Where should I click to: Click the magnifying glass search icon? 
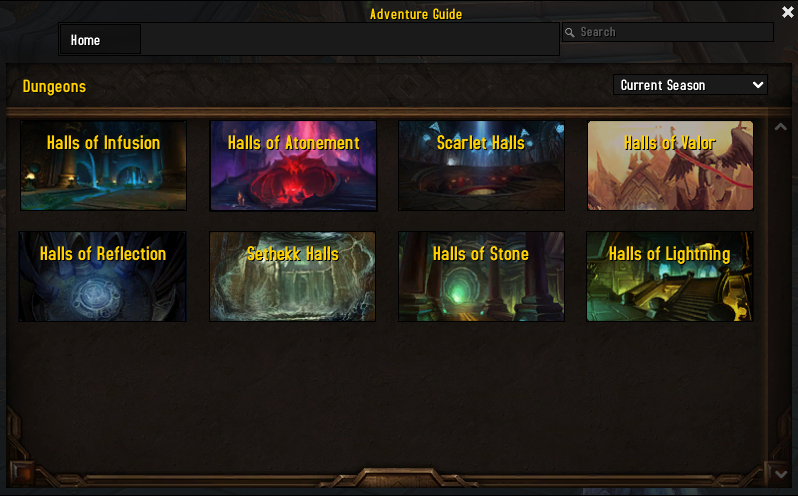point(570,33)
